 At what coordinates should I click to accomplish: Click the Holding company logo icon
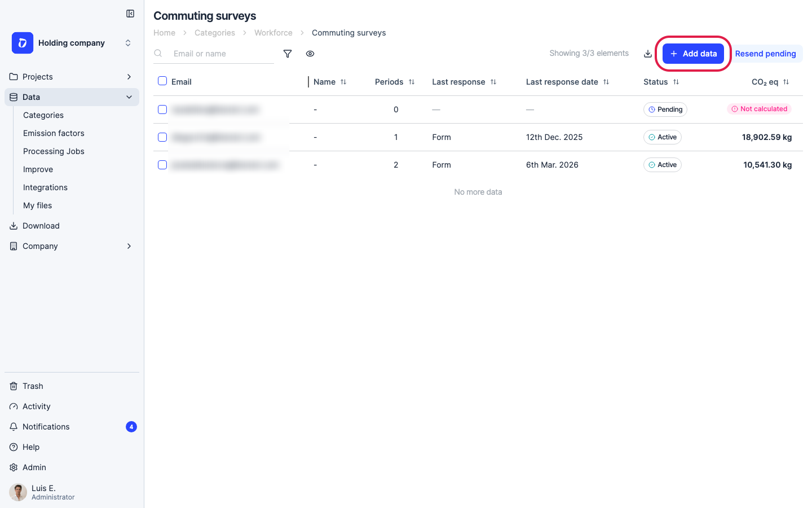pos(23,43)
